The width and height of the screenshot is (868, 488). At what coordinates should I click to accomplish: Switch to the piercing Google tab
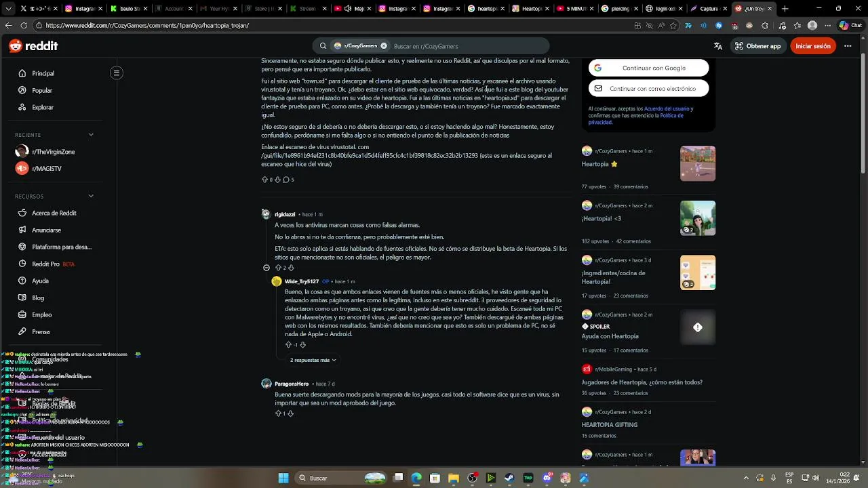pyautogui.click(x=617, y=9)
